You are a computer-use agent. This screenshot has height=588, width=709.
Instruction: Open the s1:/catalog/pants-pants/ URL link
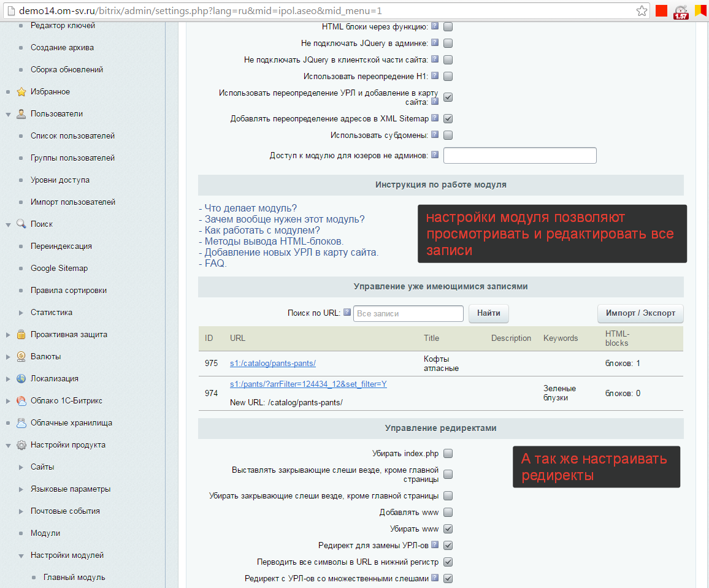272,363
